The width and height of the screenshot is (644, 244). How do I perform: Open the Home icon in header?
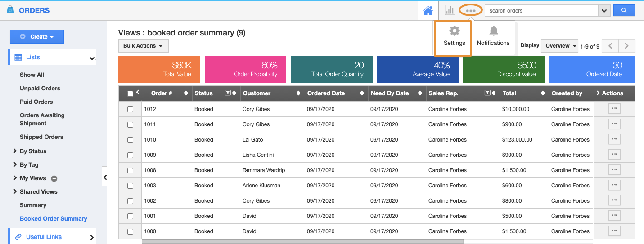click(428, 10)
